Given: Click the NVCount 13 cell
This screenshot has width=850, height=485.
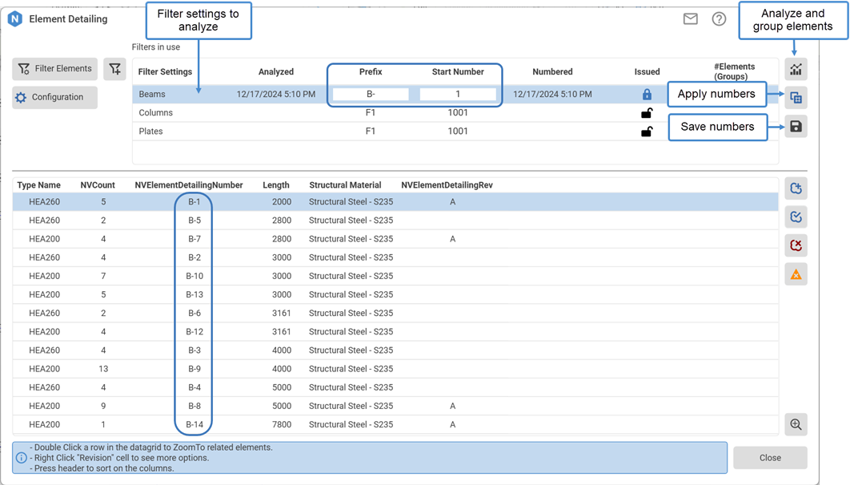Looking at the screenshot, I should click(x=103, y=369).
